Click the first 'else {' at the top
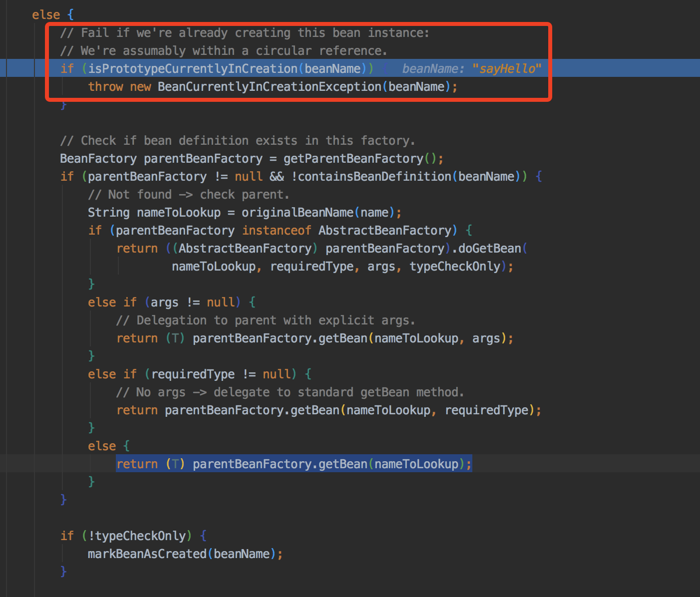The image size is (700, 597). pyautogui.click(x=53, y=14)
